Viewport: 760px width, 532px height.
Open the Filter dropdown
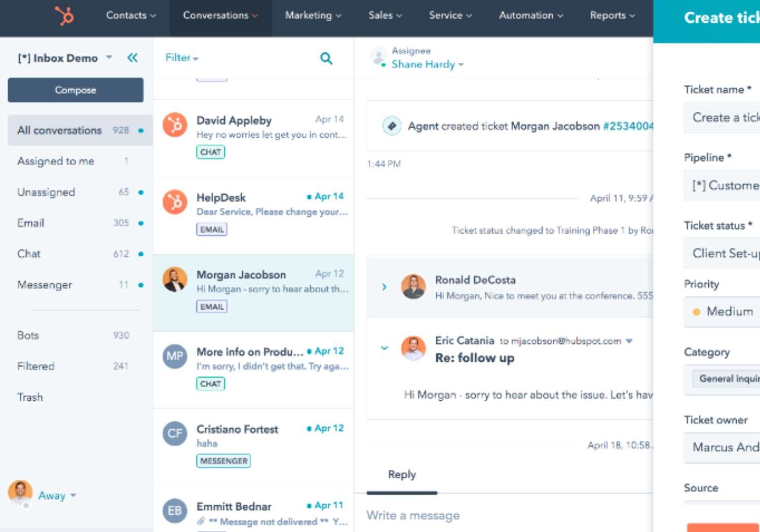[x=181, y=58]
